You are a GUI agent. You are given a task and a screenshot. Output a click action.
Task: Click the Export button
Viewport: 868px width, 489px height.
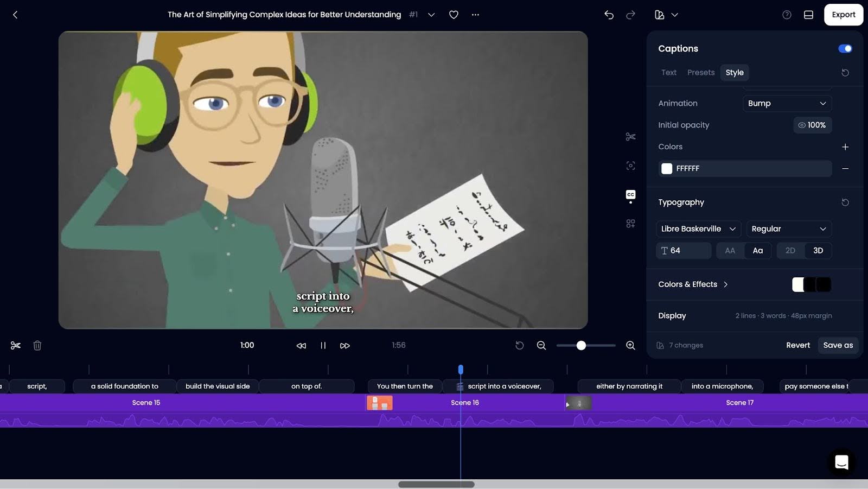[x=843, y=15]
